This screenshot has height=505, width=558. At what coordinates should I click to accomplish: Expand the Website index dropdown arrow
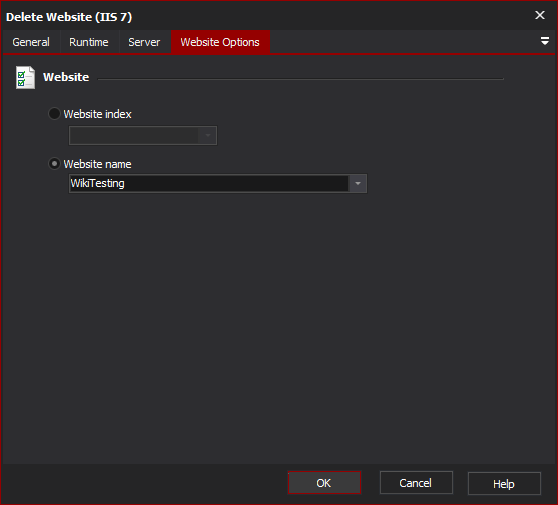coord(208,136)
